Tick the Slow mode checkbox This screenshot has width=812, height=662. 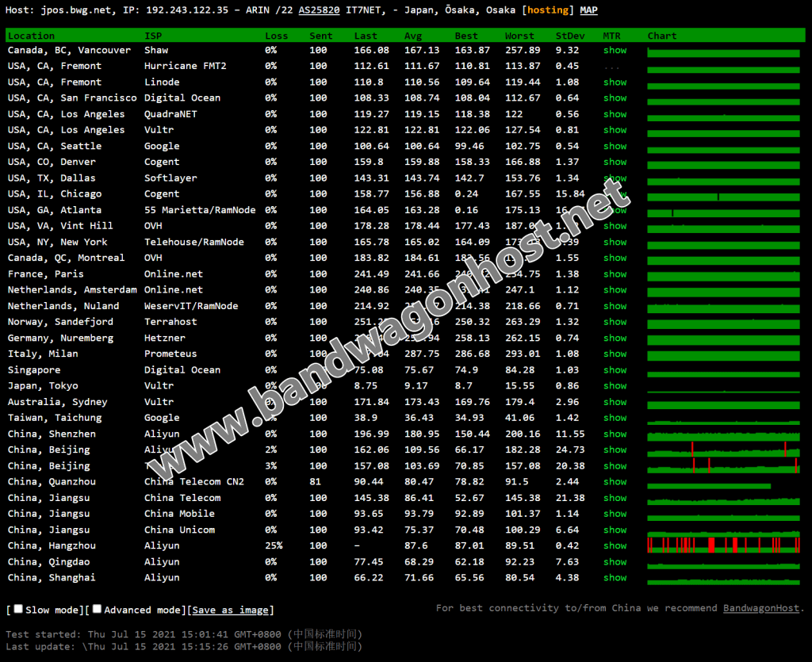(x=18, y=609)
